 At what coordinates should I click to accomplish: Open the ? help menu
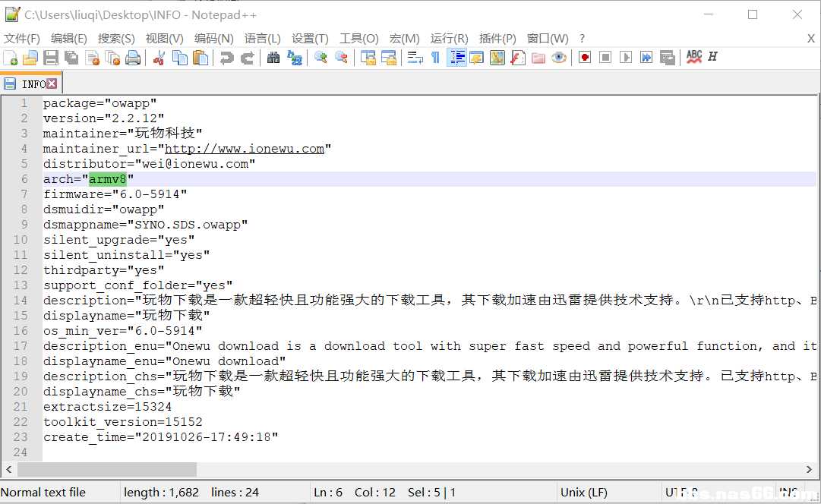[x=583, y=39]
